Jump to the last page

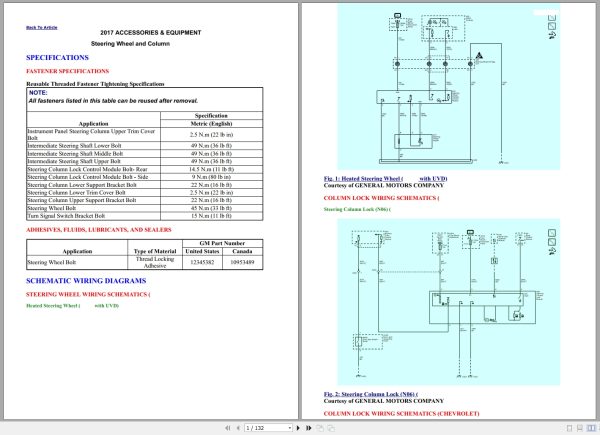308,428
